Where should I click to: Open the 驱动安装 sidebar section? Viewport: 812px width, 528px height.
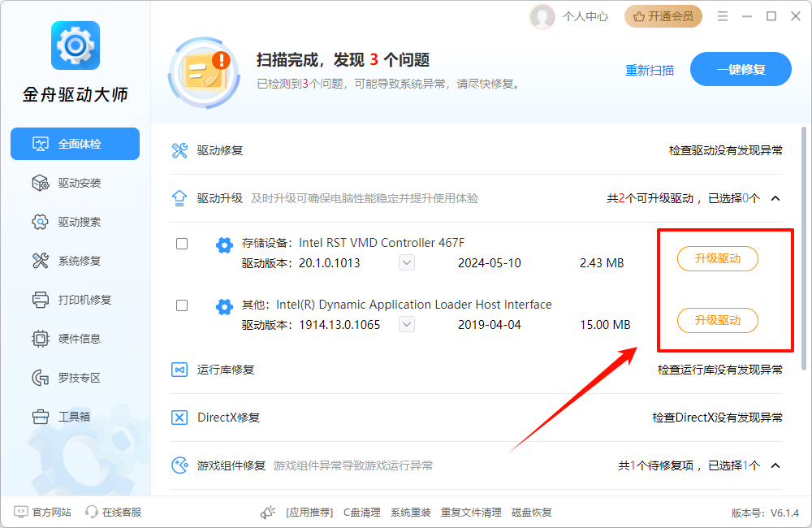coord(75,183)
